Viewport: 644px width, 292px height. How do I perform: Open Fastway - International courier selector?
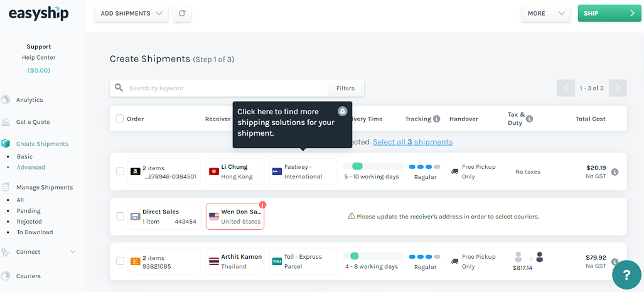(303, 171)
